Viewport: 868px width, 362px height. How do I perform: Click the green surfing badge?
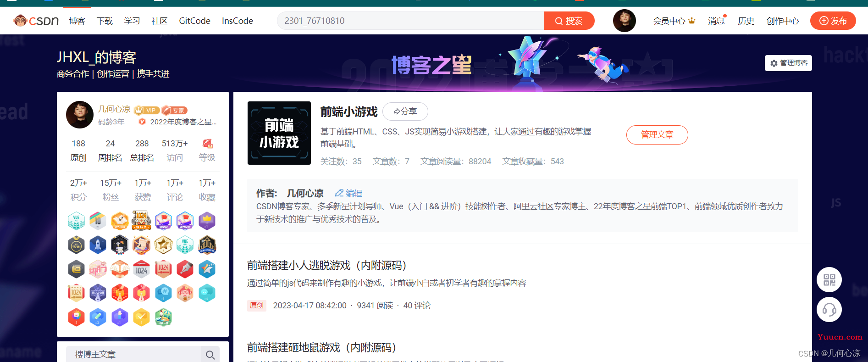coord(163,317)
